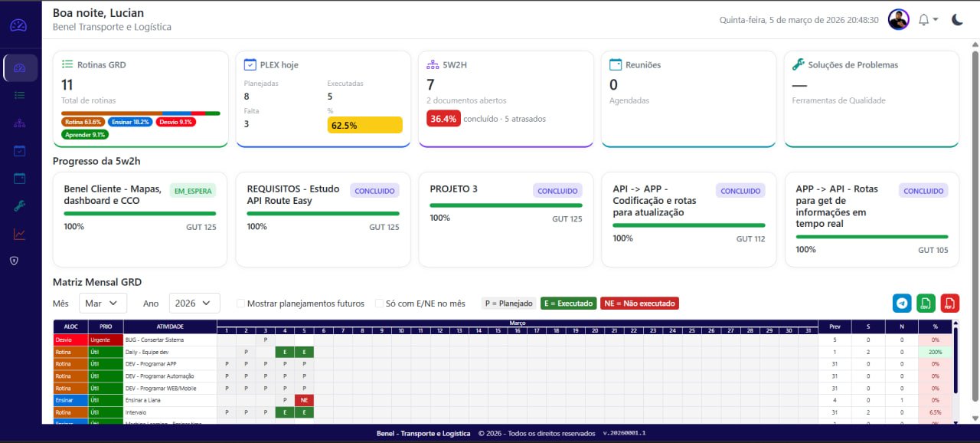Open the 5W2H summary card
Viewport: 980px width, 443px height.
(x=505, y=99)
